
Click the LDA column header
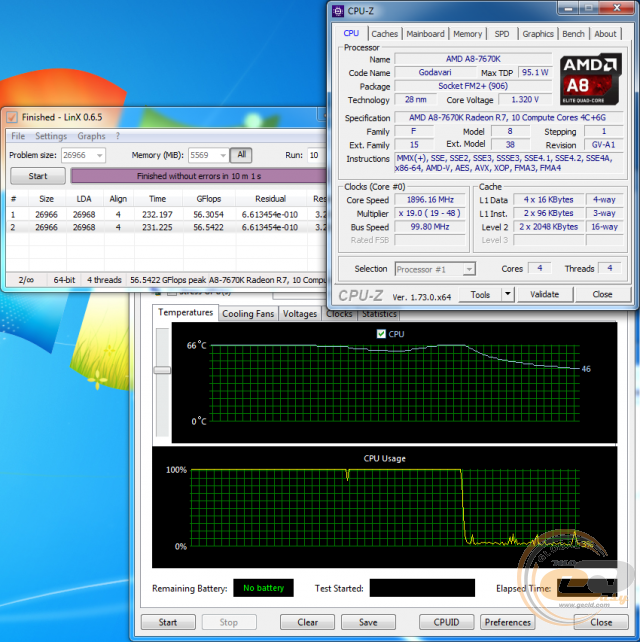pyautogui.click(x=84, y=199)
